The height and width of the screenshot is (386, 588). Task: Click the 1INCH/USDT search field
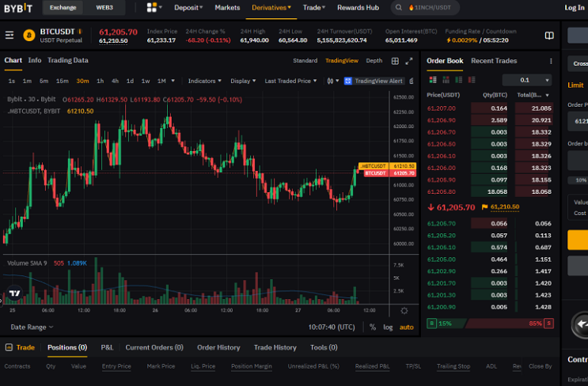click(x=425, y=7)
